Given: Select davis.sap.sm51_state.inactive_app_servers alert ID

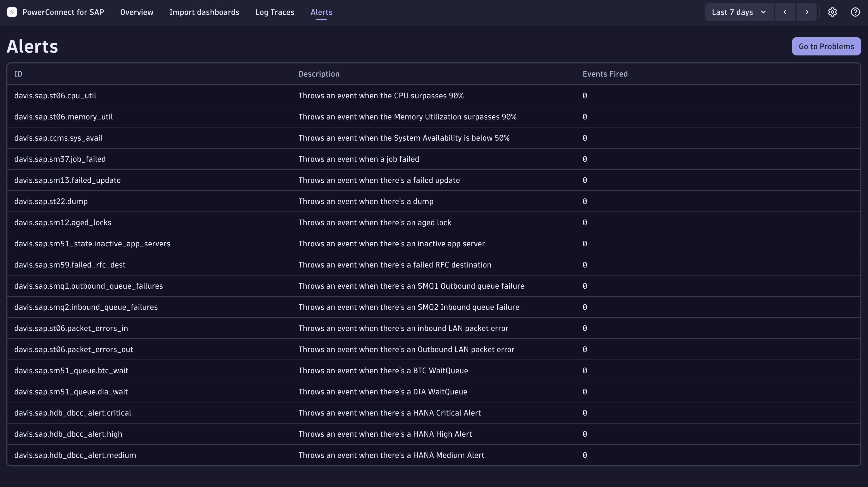Looking at the screenshot, I should coord(92,244).
